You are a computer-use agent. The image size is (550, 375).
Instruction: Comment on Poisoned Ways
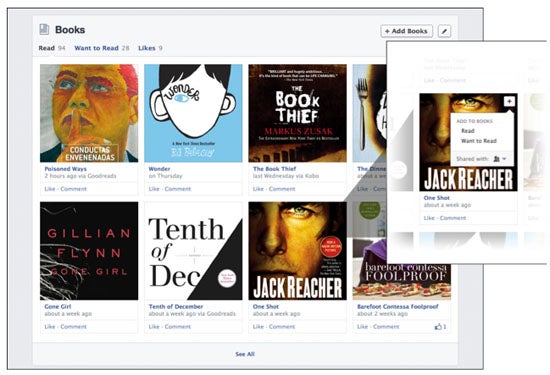coord(73,189)
